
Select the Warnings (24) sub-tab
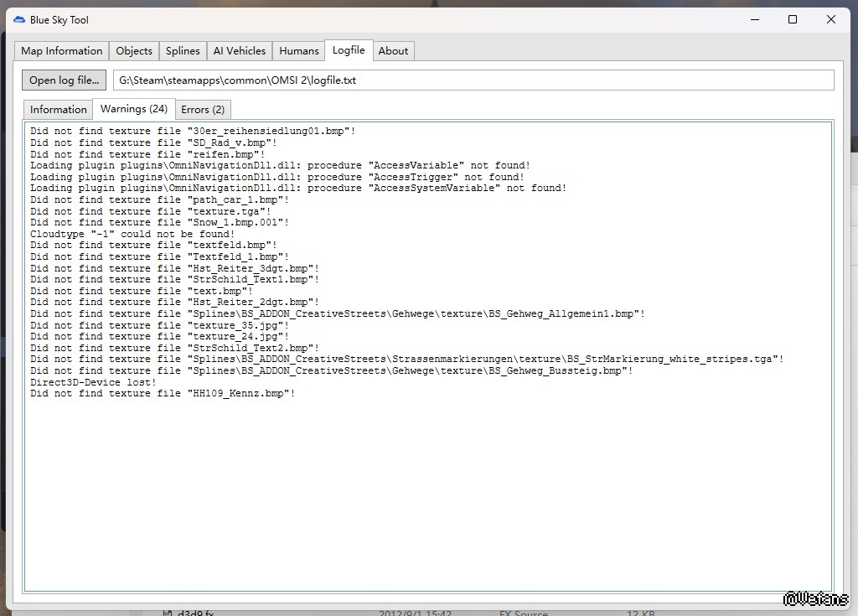pos(134,109)
